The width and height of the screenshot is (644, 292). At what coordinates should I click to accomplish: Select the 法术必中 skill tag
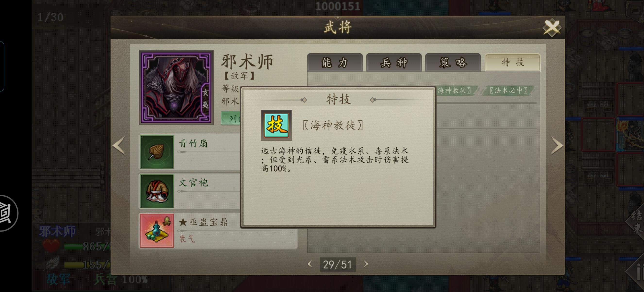[508, 91]
